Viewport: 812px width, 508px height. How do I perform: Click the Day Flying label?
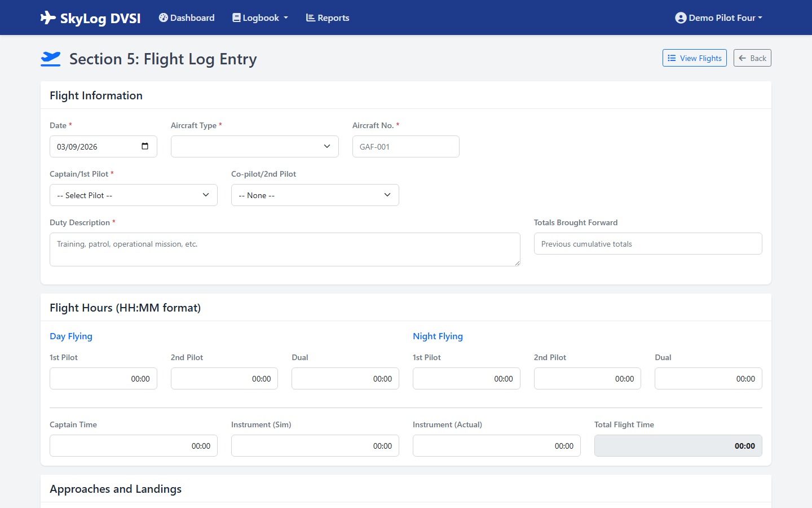71,336
